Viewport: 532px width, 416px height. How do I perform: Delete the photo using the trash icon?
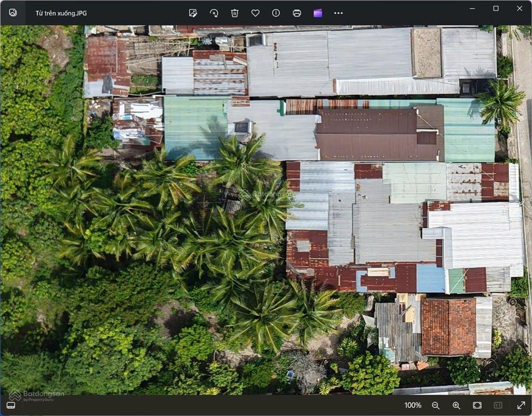[234, 13]
